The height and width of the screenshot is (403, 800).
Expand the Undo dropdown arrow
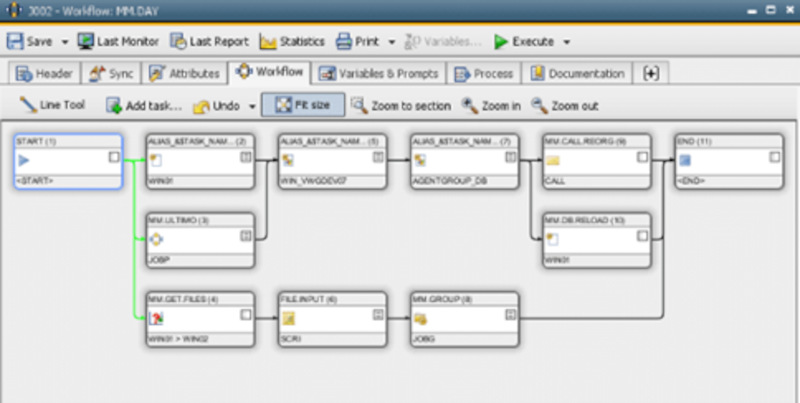click(249, 105)
